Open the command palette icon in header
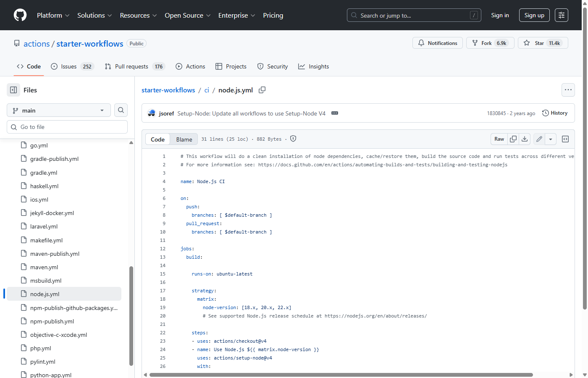This screenshot has height=378, width=588. tap(561, 15)
